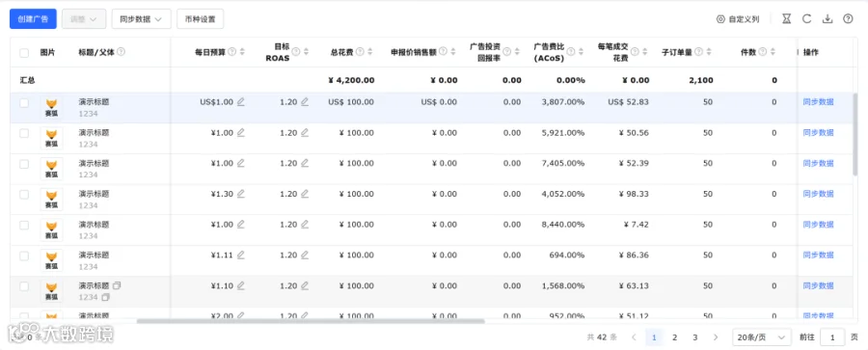The image size is (868, 350).
Task: Select the row with ACoS 5,921.00%
Action: tap(24, 133)
